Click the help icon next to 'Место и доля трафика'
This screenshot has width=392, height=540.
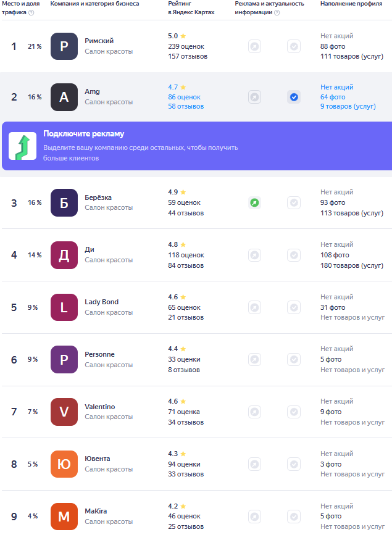[x=31, y=12]
